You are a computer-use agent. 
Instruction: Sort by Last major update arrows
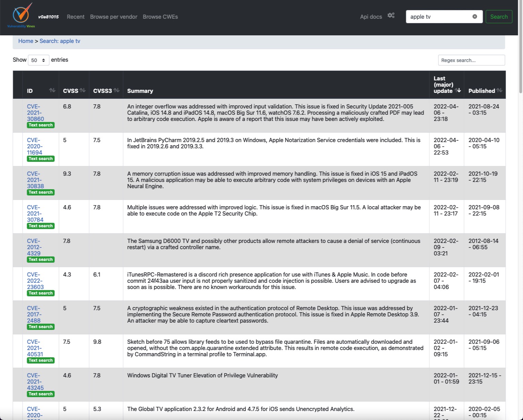point(458,90)
